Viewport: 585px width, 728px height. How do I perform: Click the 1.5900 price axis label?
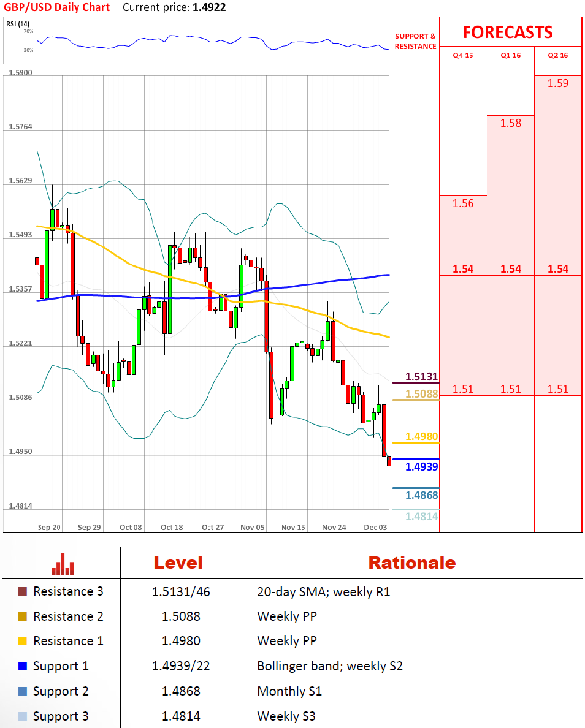click(20, 73)
